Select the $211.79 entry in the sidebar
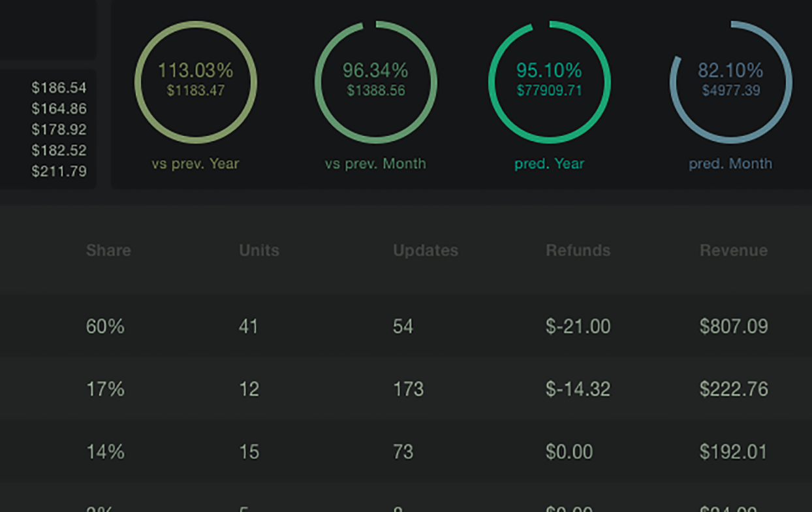 (57, 171)
